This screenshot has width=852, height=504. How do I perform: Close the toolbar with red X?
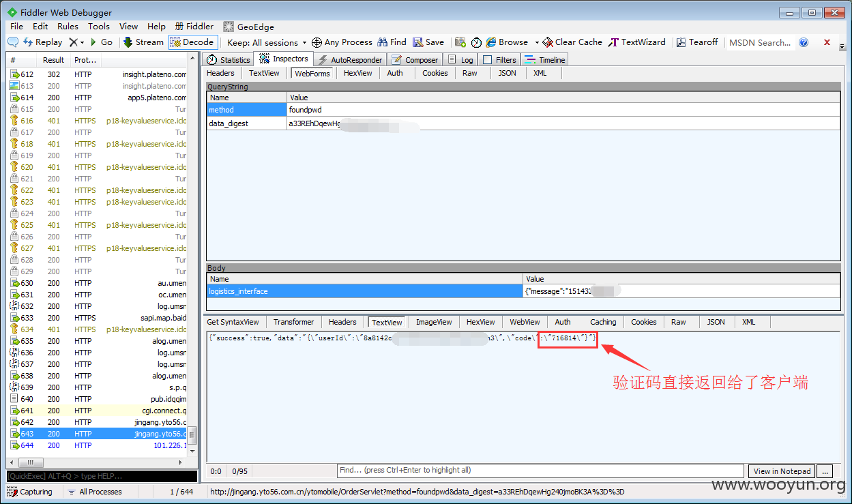pyautogui.click(x=827, y=42)
